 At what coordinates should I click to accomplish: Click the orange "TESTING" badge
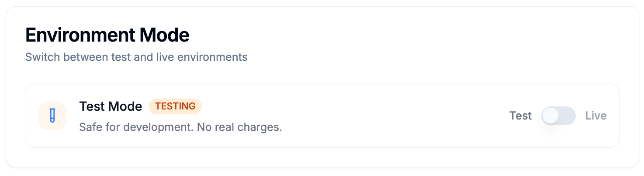click(x=175, y=106)
